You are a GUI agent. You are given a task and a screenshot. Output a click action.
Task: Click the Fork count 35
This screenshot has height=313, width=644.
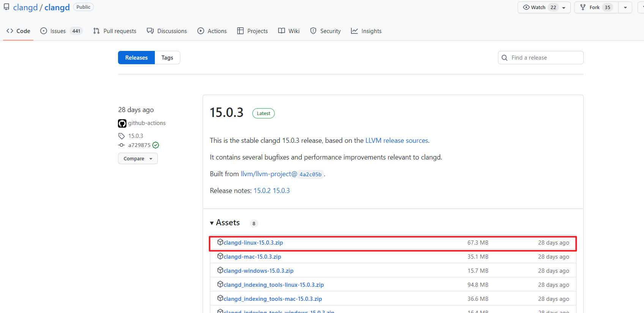pos(608,8)
